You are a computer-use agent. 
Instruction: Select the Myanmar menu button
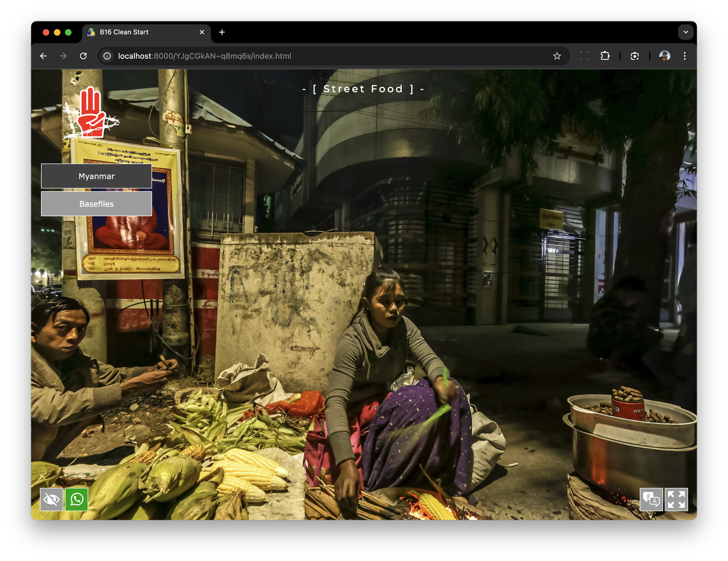pyautogui.click(x=96, y=176)
